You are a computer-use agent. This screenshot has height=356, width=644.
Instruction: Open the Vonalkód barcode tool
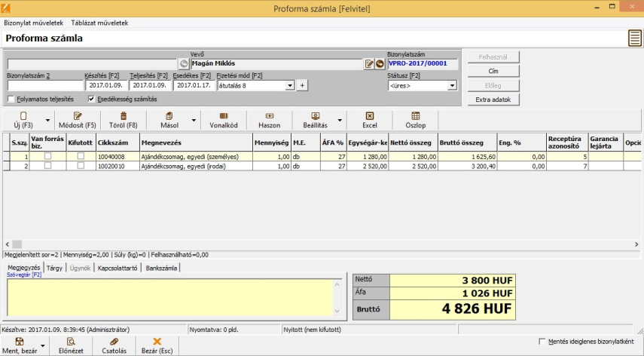(224, 115)
